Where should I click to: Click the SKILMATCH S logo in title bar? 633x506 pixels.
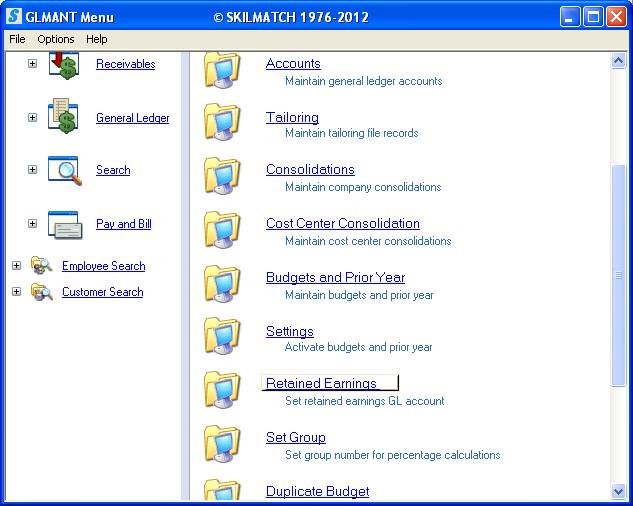14,17
